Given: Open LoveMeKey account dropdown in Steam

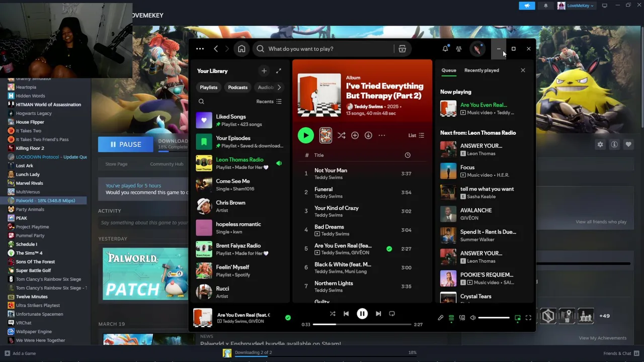Looking at the screenshot, I should 576,6.
